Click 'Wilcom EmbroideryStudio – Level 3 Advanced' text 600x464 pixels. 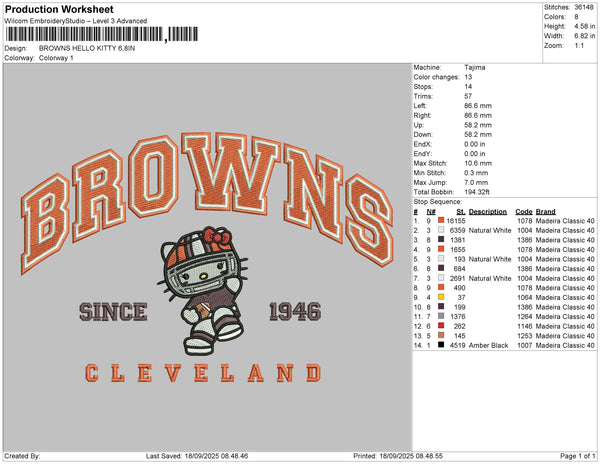click(x=76, y=21)
